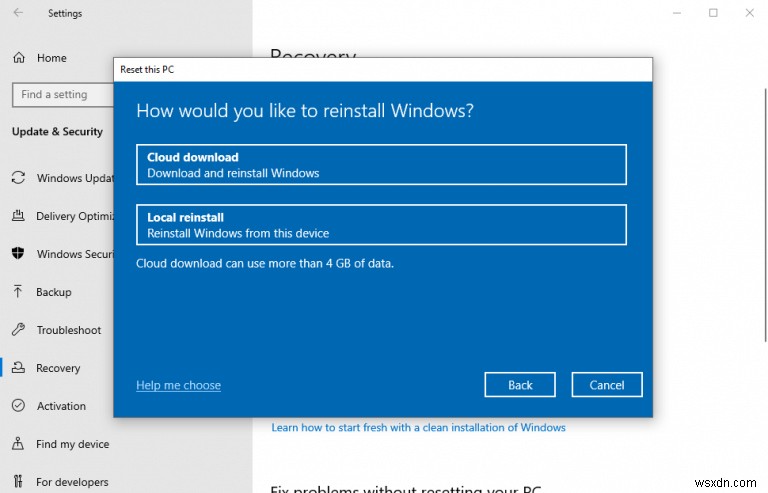Click the Backup arrow icon
This screenshot has height=493, width=768.
tap(18, 291)
